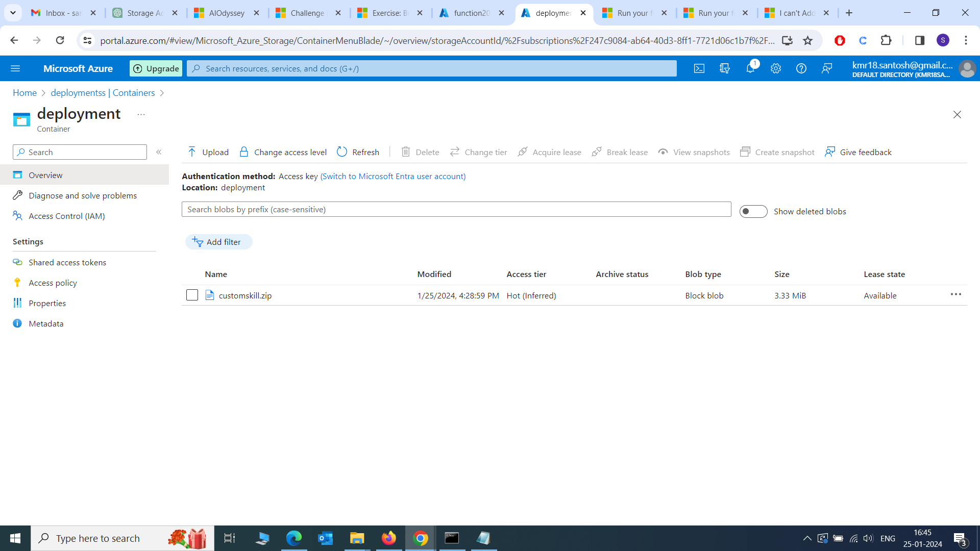The width and height of the screenshot is (980, 551).
Task: Toggle Show deleted blobs switch
Action: tap(753, 211)
